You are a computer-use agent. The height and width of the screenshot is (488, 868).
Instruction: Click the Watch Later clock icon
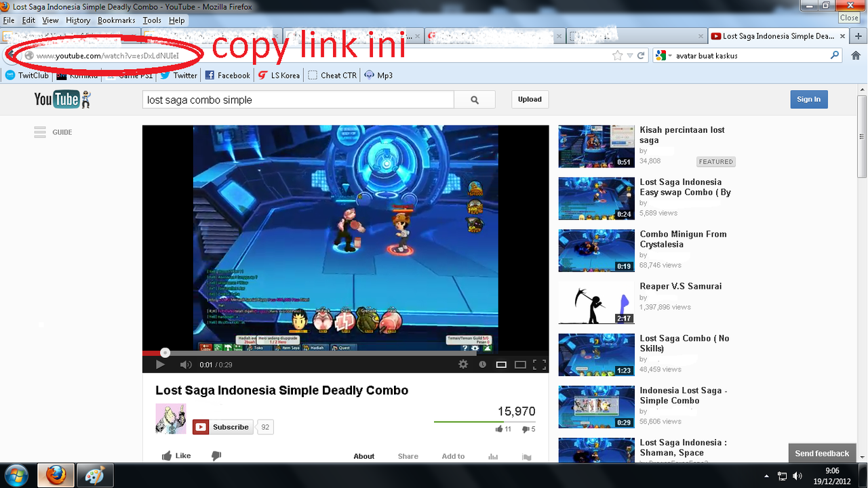coord(482,365)
